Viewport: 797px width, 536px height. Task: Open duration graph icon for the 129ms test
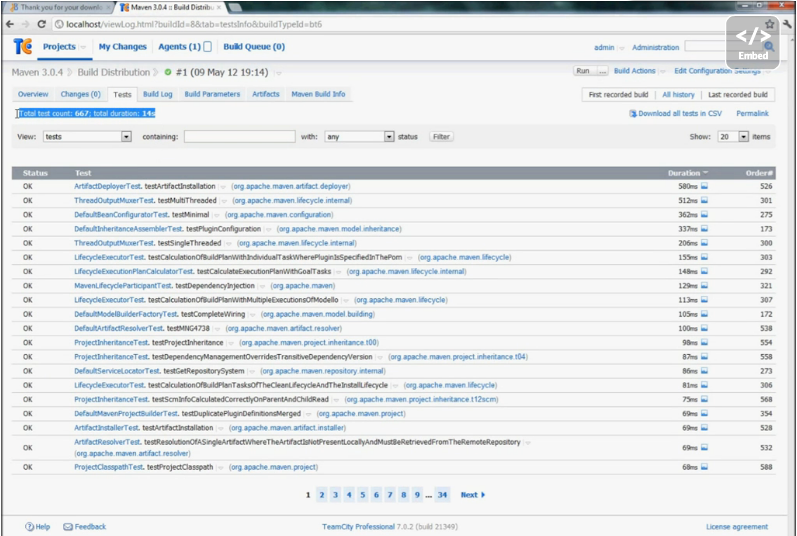point(704,286)
